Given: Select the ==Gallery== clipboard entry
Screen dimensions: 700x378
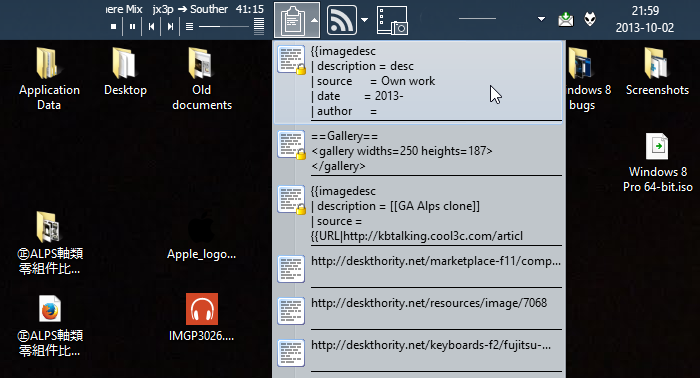Looking at the screenshot, I should coord(418,152).
